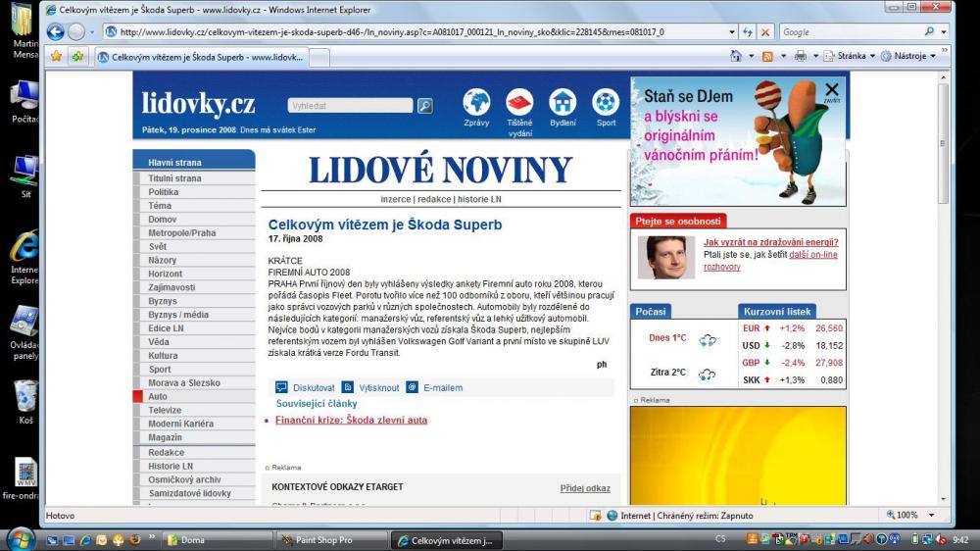Click the E-mailem icon
This screenshot has width=980, height=551.
point(412,387)
